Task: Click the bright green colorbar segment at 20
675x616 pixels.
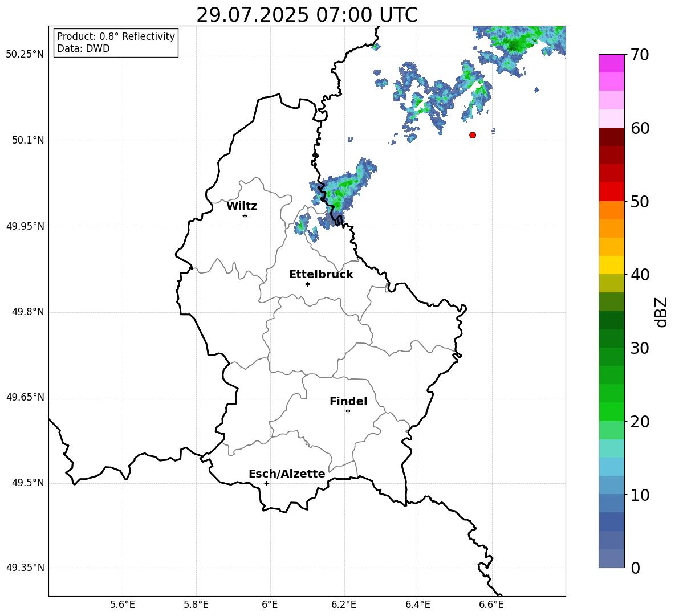Action: (611, 411)
